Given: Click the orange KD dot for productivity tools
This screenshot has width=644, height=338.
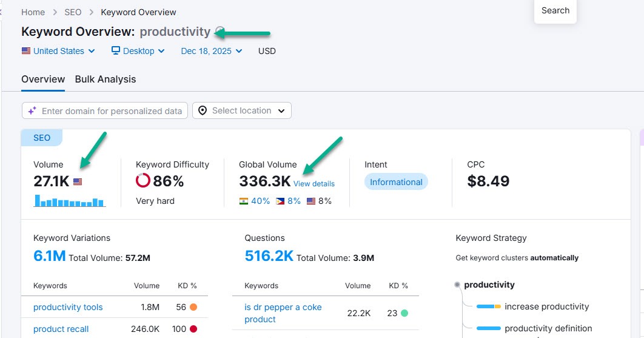Looking at the screenshot, I should point(193,307).
